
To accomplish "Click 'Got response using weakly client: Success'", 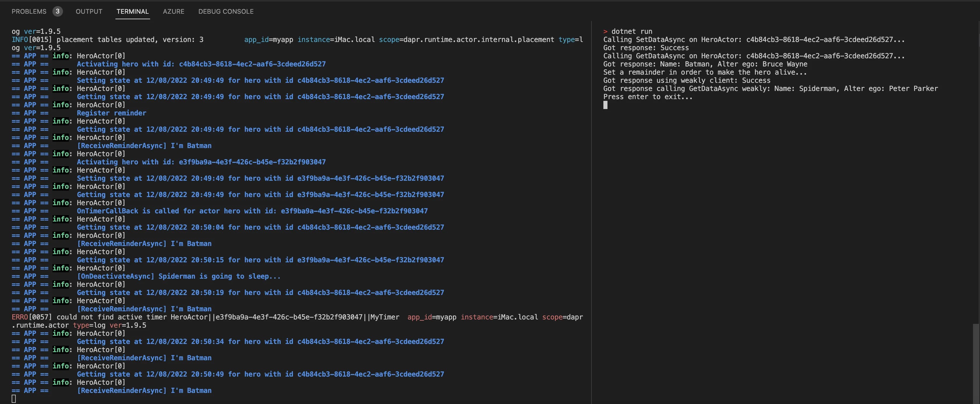I will pyautogui.click(x=687, y=80).
